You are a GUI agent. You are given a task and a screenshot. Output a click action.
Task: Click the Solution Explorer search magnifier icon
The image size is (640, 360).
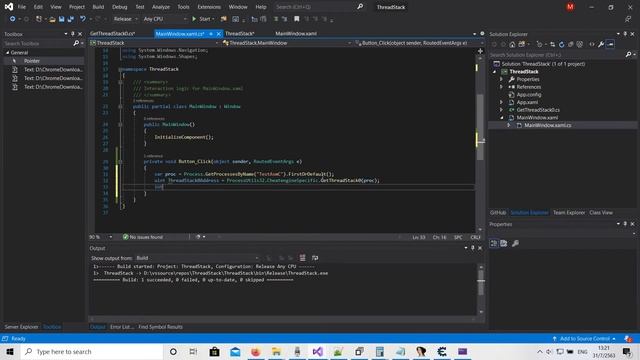point(629,54)
